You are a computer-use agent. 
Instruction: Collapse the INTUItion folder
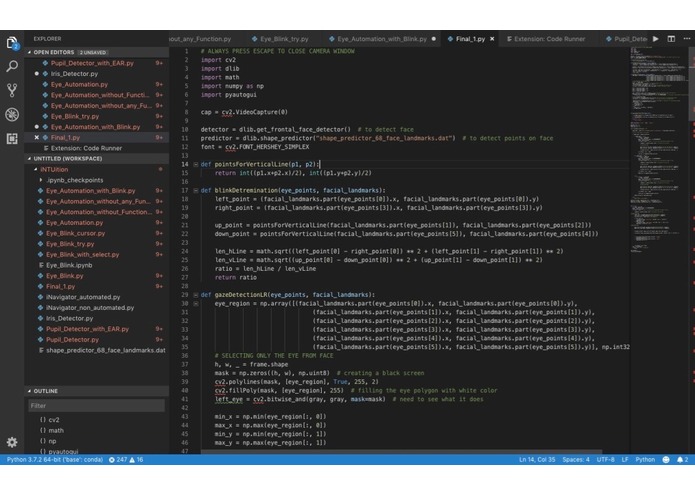click(96, 169)
